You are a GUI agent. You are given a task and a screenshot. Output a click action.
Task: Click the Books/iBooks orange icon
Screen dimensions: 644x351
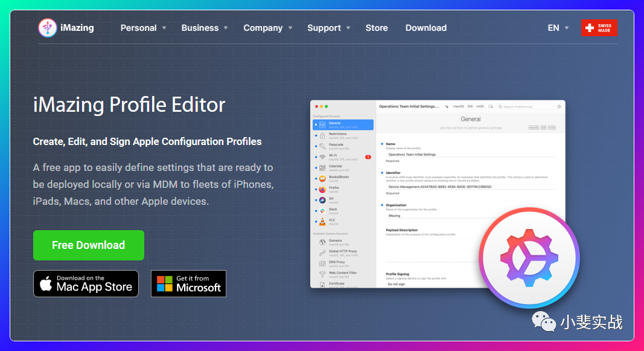pos(322,178)
